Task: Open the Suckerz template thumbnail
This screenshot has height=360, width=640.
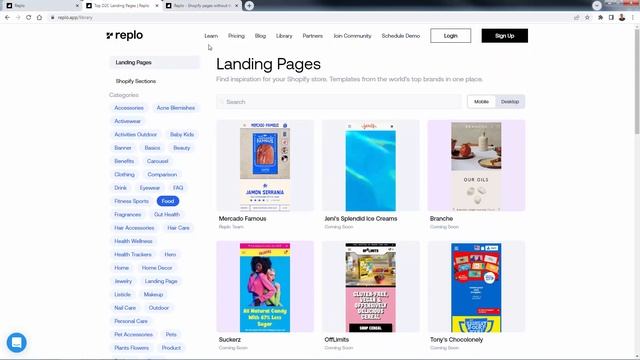Action: click(265, 287)
